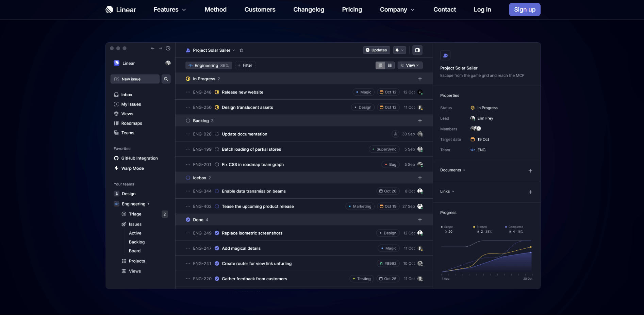The width and height of the screenshot is (644, 315).
Task: Add new issue to Backlog group
Action: (x=420, y=121)
